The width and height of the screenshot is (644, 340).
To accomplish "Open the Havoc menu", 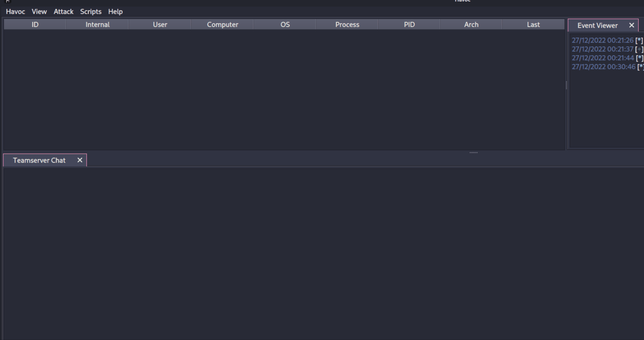I will tap(15, 11).
